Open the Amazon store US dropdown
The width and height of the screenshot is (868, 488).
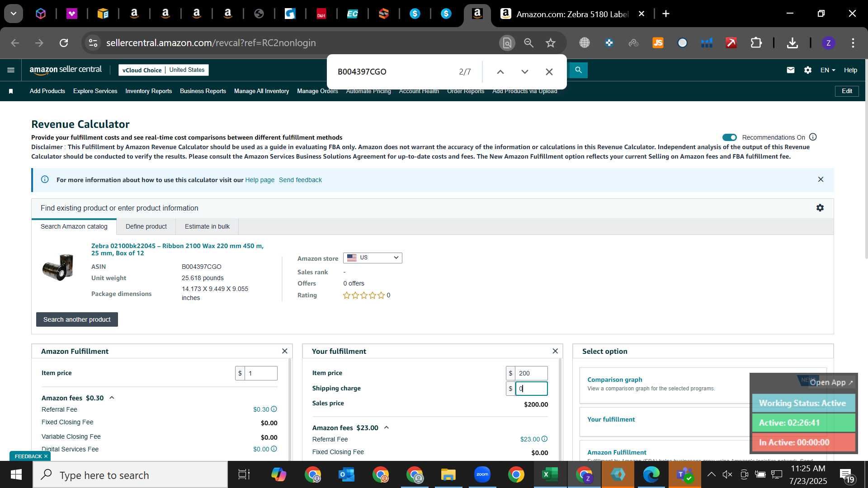point(373,258)
